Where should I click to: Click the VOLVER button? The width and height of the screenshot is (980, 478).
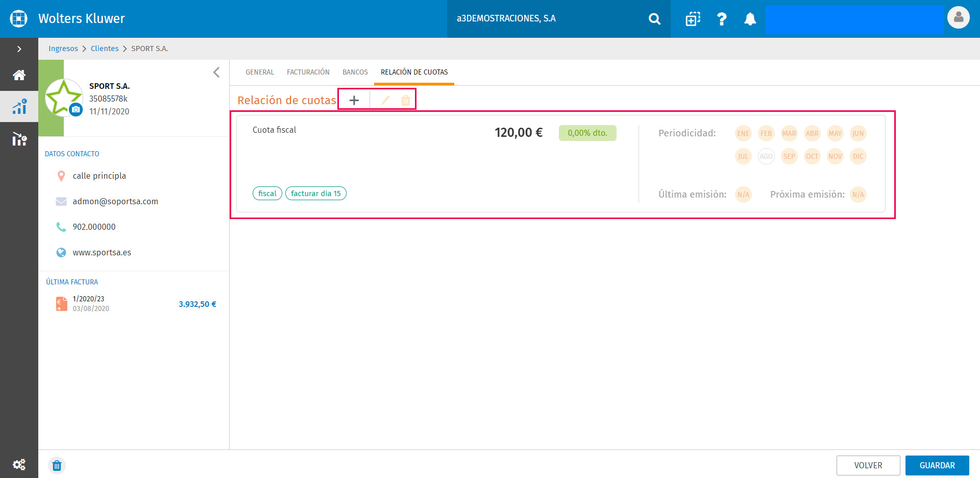(868, 465)
